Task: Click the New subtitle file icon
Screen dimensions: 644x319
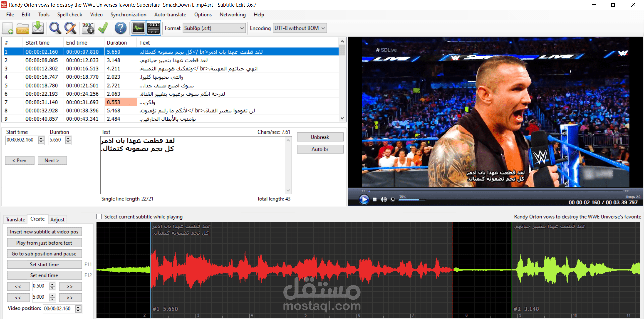Action: [x=8, y=28]
